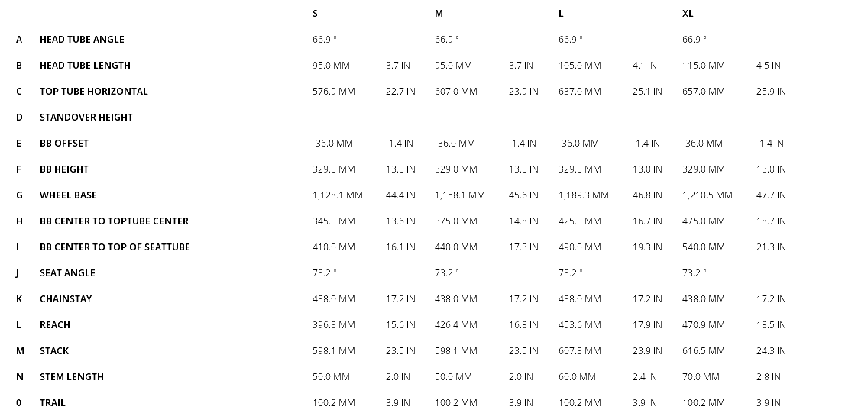Screen dimensions: 868x416
Task: Click the 1,128.1 MM wheel base value
Action: point(338,195)
